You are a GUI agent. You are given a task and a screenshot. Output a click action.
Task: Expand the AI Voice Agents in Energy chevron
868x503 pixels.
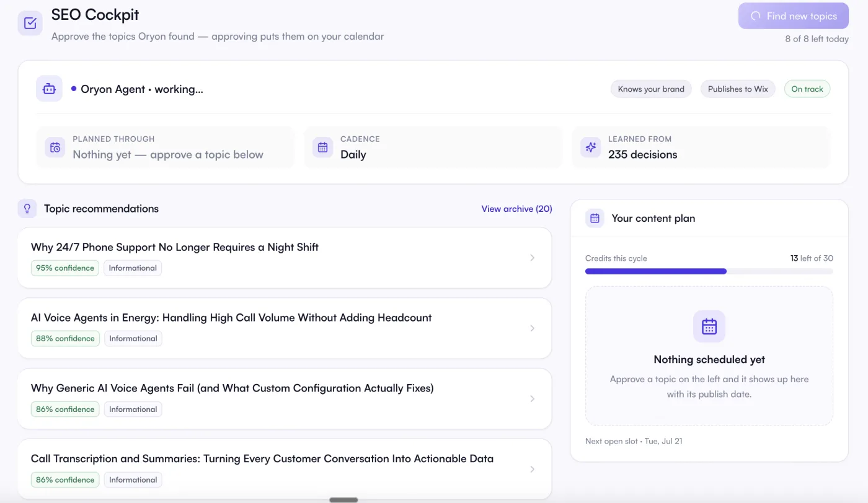(532, 328)
